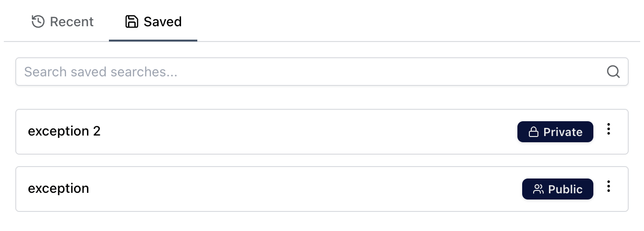Open three-dot menu for the exception search
644x231 pixels.
(x=608, y=187)
